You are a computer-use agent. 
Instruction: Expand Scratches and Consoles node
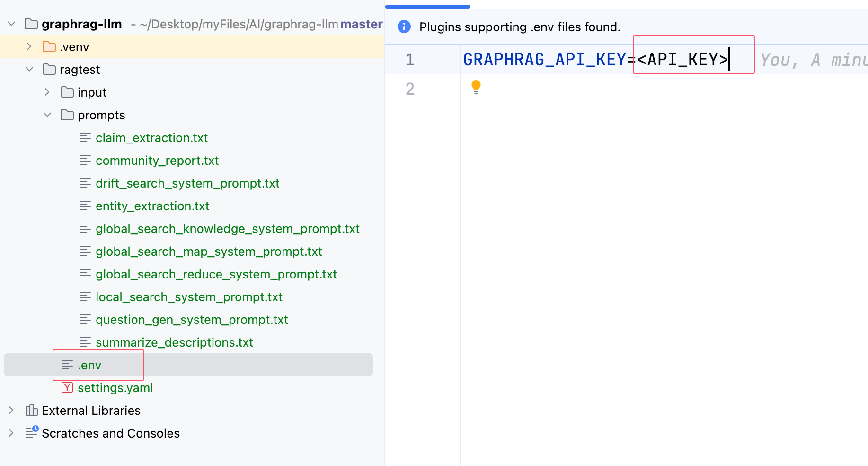[x=11, y=433]
